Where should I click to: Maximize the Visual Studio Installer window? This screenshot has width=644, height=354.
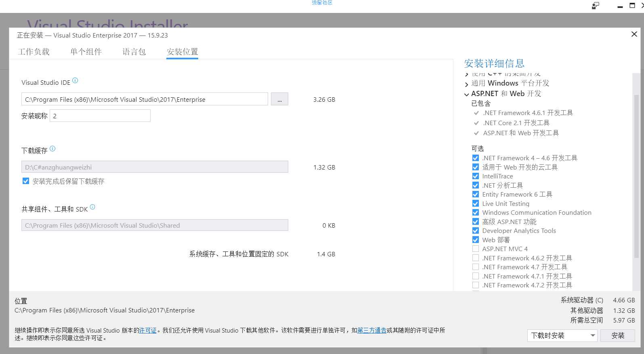(632, 6)
